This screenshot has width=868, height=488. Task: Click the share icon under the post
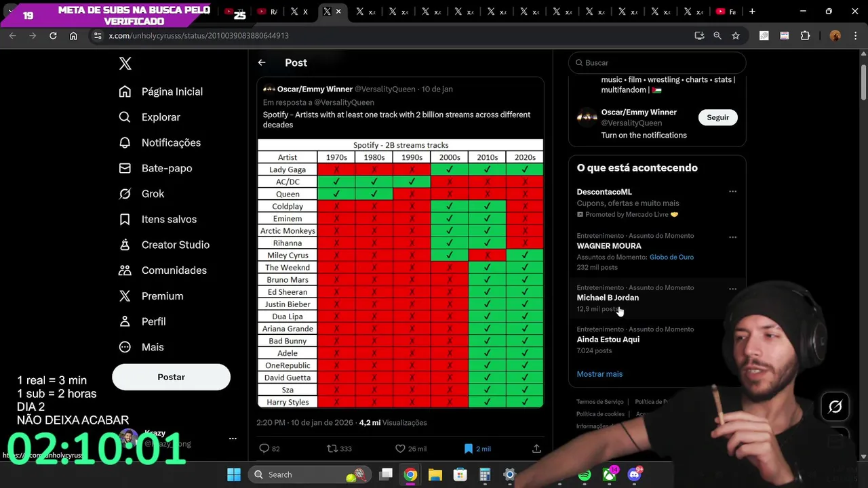[536, 449]
